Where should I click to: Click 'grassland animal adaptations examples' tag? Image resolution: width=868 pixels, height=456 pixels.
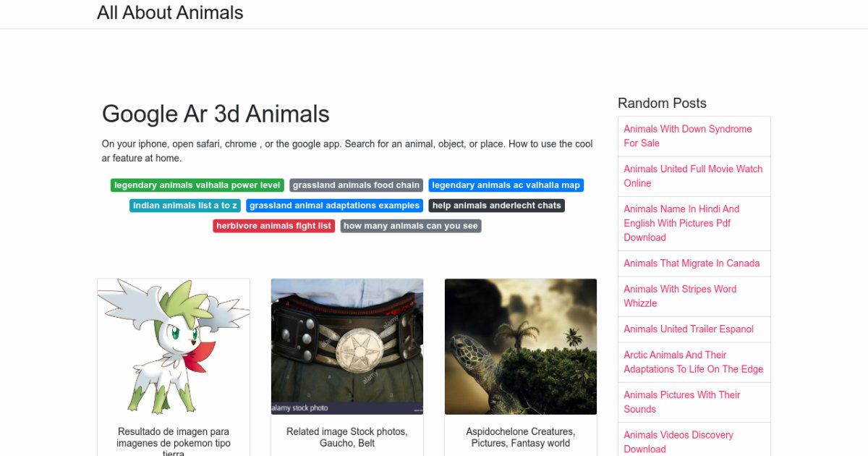tap(334, 206)
